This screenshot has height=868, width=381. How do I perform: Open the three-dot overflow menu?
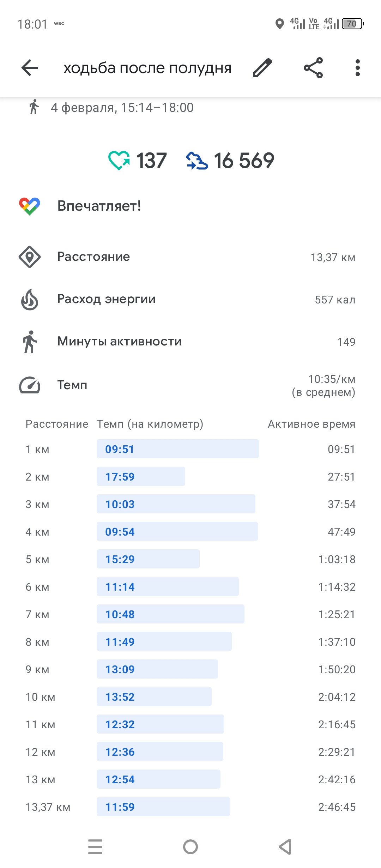tap(358, 68)
